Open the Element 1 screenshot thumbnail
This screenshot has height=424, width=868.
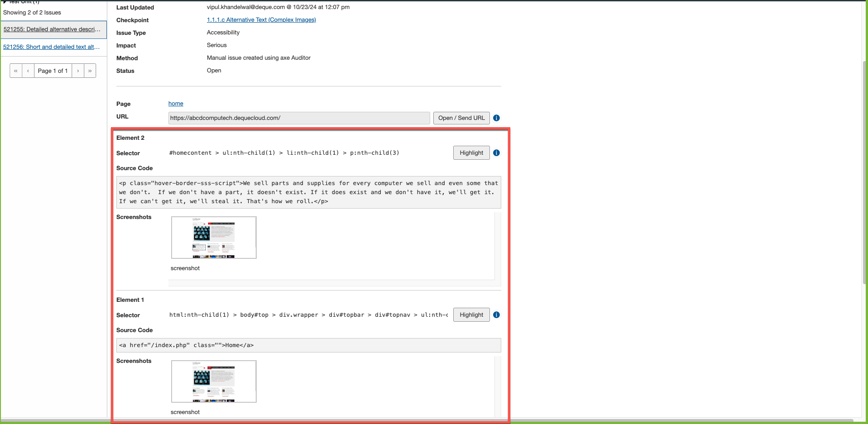pos(214,381)
